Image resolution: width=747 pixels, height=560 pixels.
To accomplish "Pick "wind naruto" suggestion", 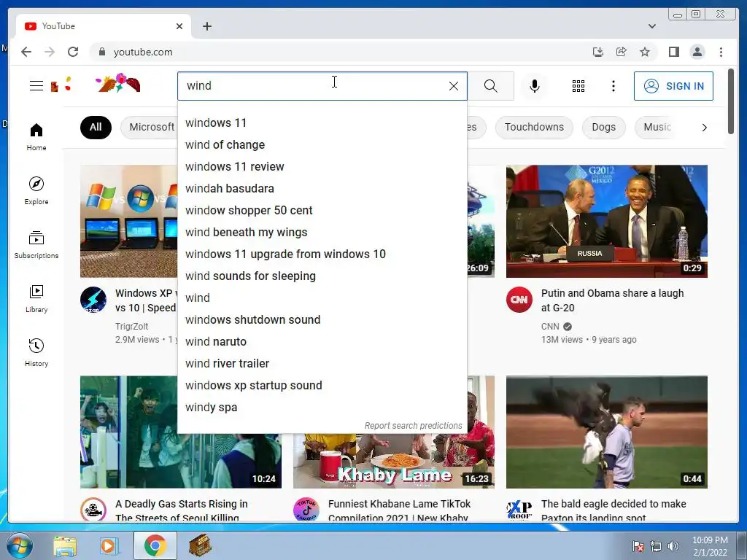I will point(322,342).
